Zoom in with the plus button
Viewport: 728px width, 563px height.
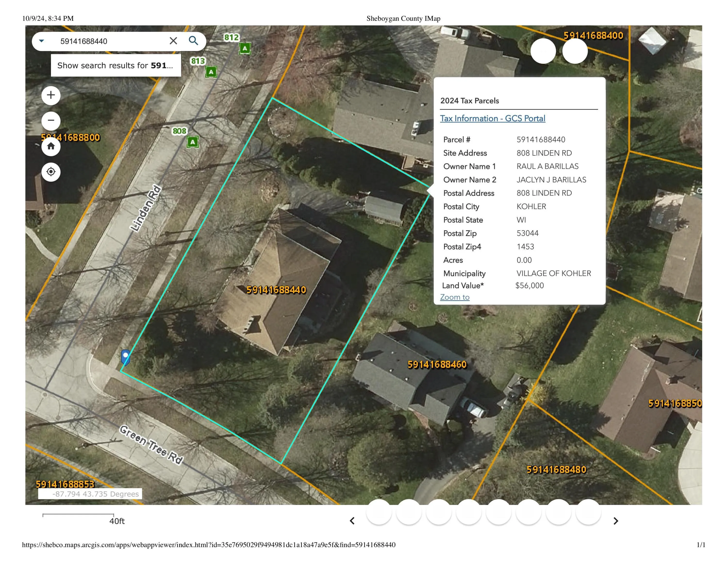(51, 95)
